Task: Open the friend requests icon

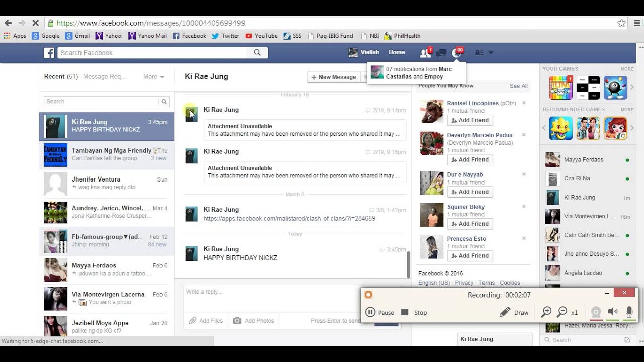Action: 425,52
